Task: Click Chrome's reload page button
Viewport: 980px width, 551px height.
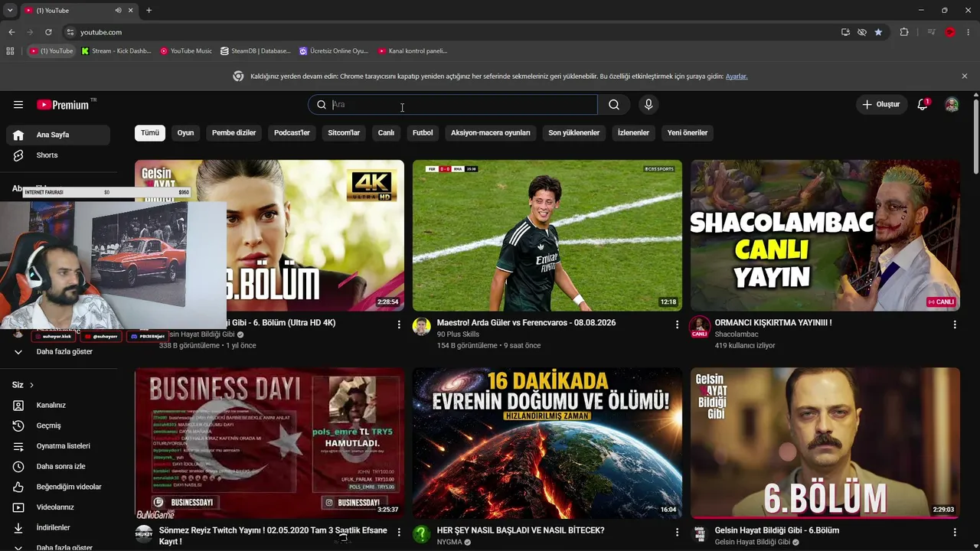Action: point(48,32)
